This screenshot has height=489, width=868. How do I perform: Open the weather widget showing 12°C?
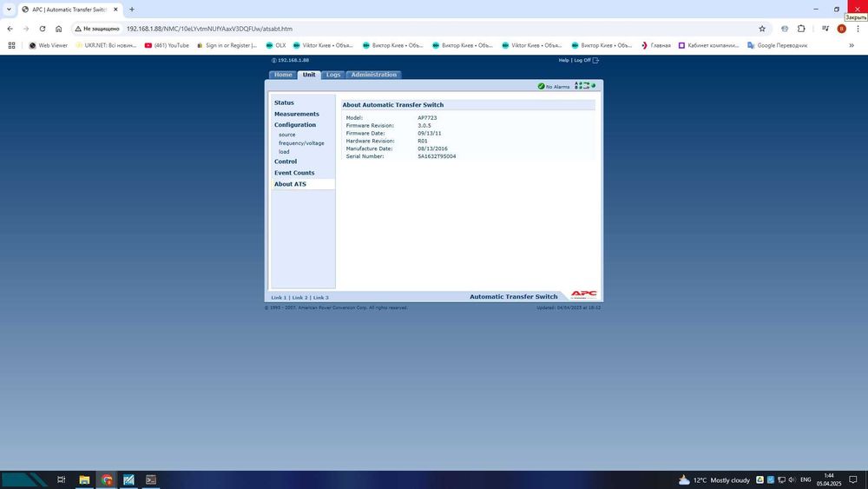[x=714, y=480]
